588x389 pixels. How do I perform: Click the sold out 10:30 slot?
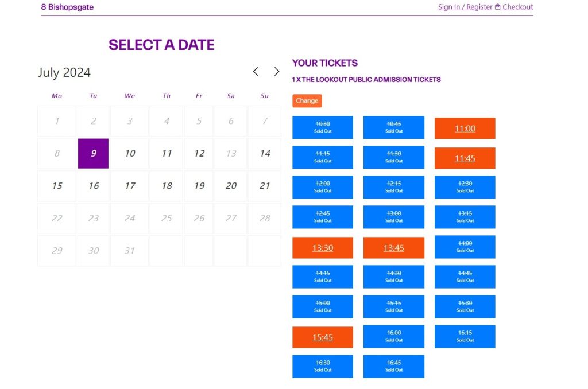(x=323, y=127)
